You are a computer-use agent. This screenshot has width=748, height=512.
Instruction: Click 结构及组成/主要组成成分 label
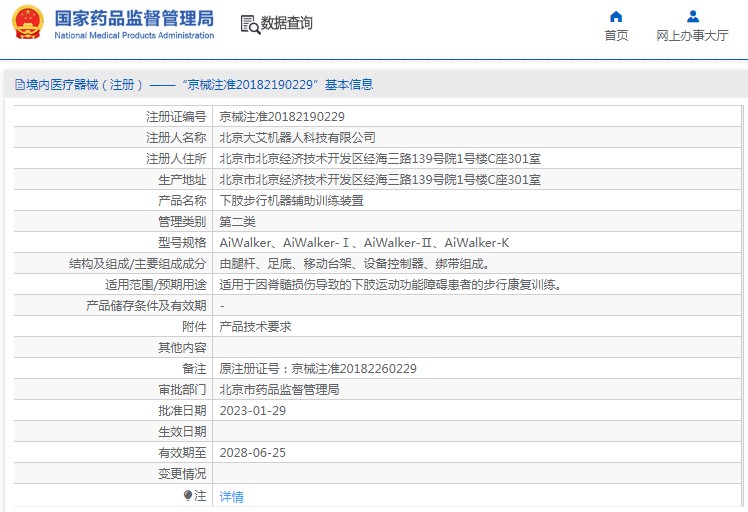point(137,264)
